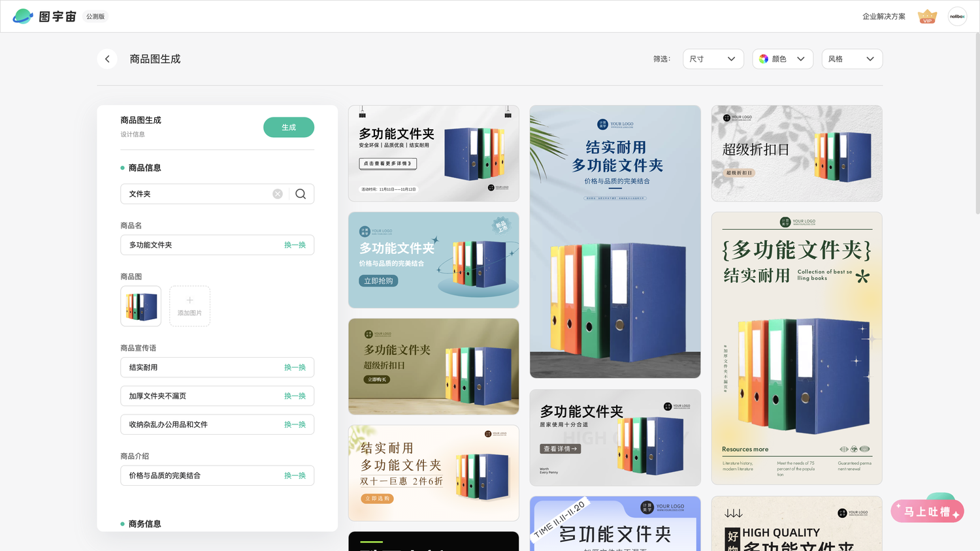This screenshot has width=980, height=551.
Task: Clear the 文件夹 search field
Action: [x=278, y=194]
